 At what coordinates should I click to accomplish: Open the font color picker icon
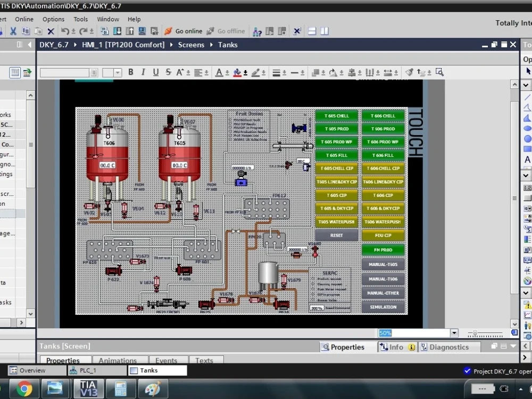[x=218, y=72]
